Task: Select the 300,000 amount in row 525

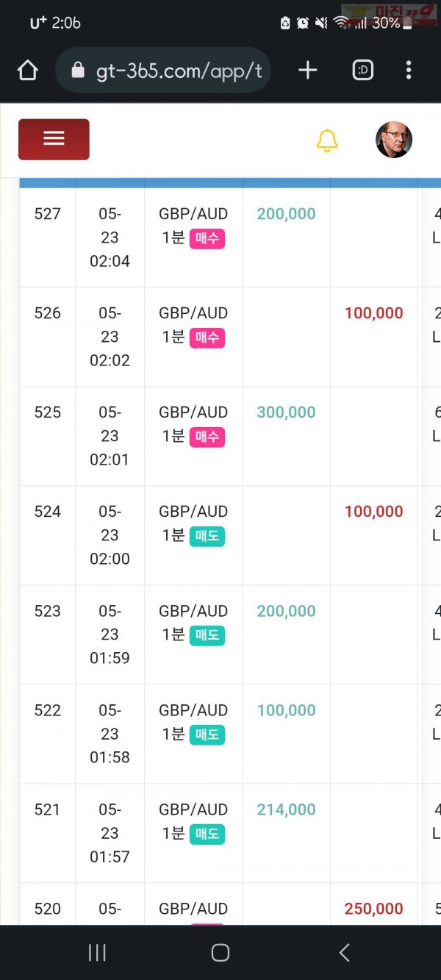Action: click(x=286, y=412)
